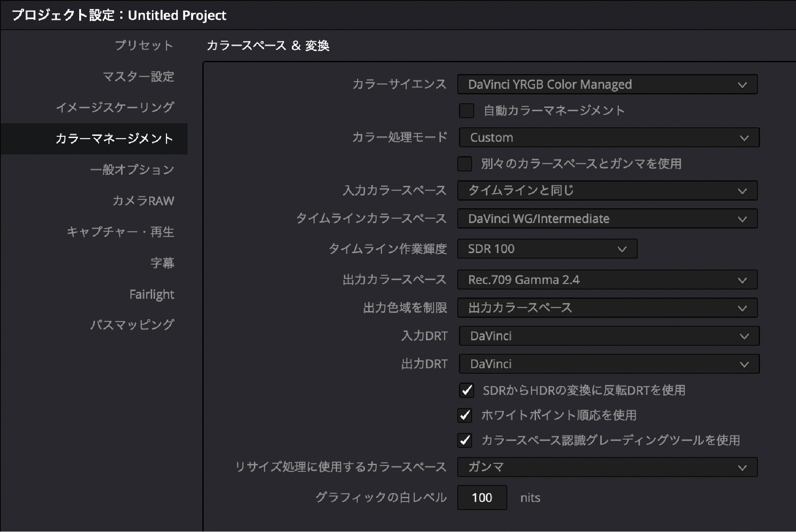Screen dimensions: 796x532
Task: Open the 一般オプション settings page
Action: 132,170
